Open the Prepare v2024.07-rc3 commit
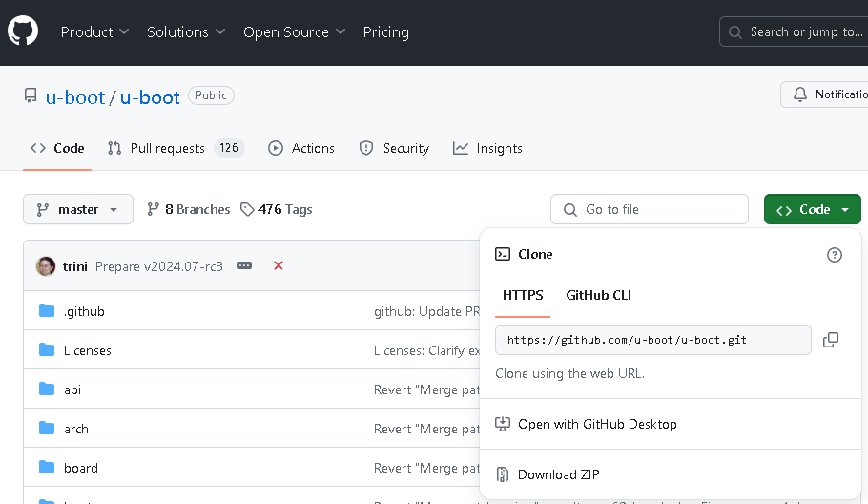Viewport: 868px width, 504px height. (x=159, y=266)
